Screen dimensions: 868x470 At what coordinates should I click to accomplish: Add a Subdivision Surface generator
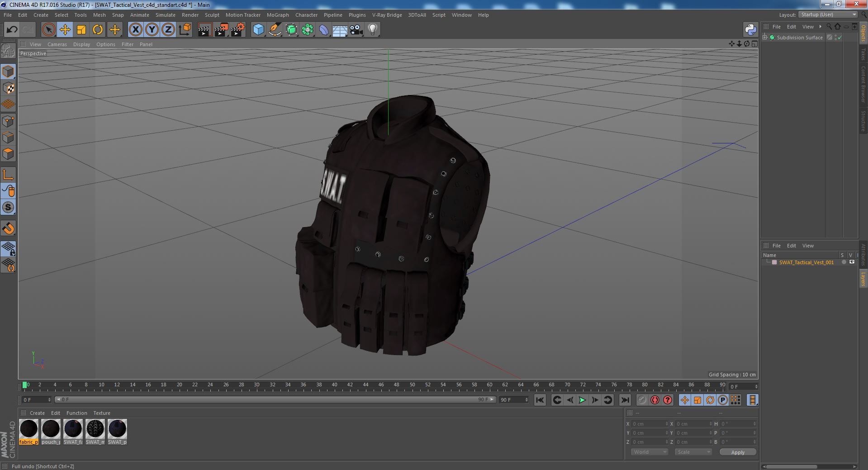291,30
